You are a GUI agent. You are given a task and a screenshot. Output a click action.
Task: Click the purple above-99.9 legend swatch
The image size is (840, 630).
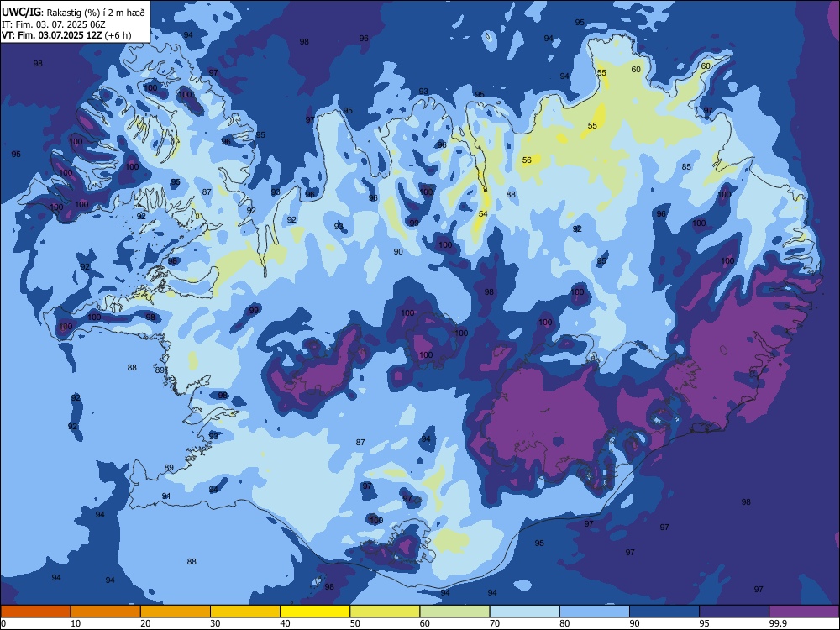tap(804, 612)
